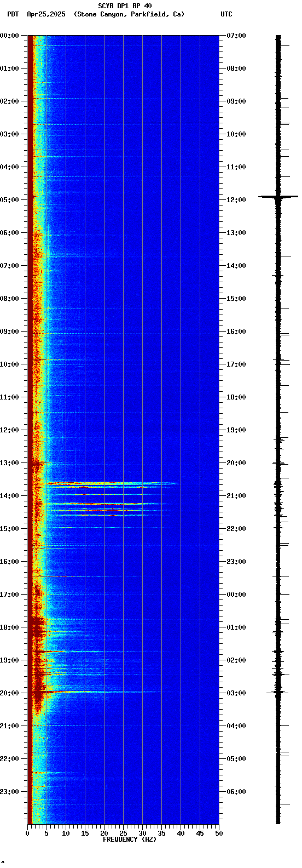Select the PDT axis '18:00' time label

point(9,627)
